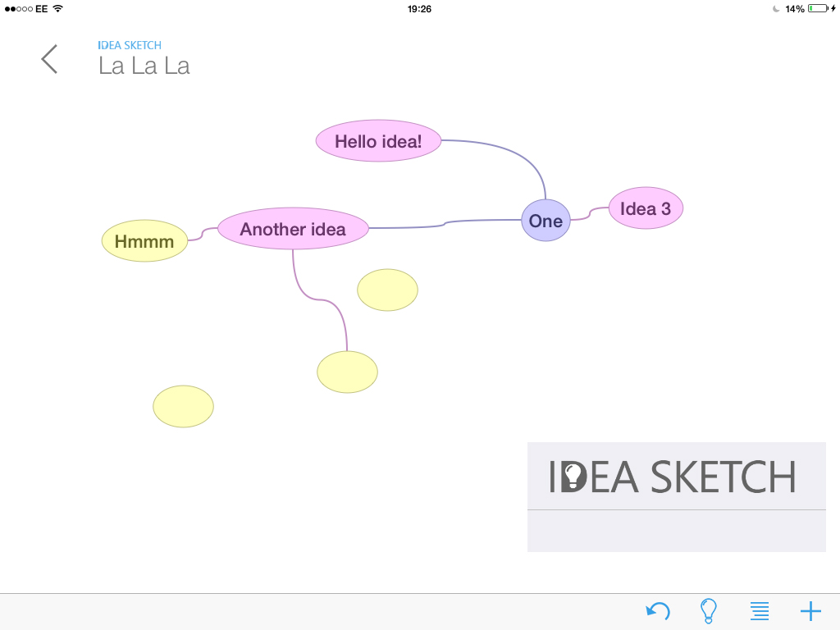Tap the 19:26 clock in status bar
The height and width of the screenshot is (630, 840).
(419, 9)
